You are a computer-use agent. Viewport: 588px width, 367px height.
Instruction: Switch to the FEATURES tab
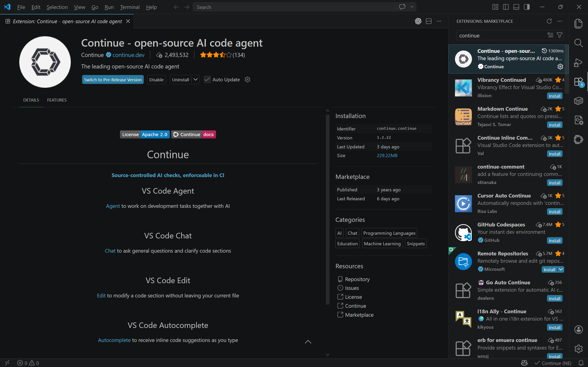[57, 100]
